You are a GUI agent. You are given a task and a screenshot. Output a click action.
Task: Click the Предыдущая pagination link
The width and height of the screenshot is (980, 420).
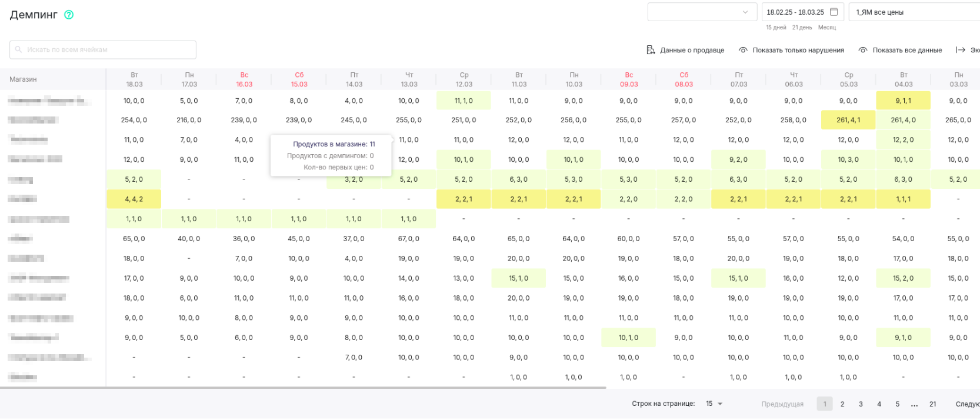(782, 404)
